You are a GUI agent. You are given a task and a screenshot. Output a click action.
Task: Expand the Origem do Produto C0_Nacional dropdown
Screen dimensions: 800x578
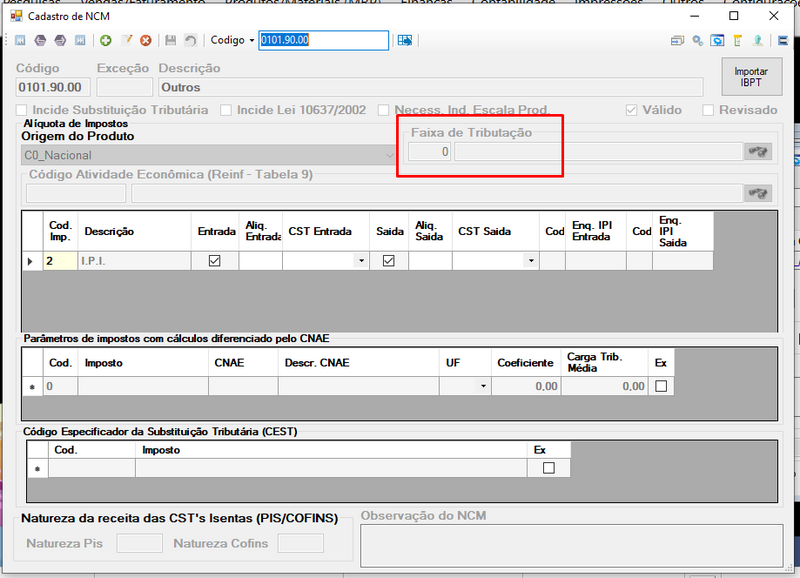(390, 155)
